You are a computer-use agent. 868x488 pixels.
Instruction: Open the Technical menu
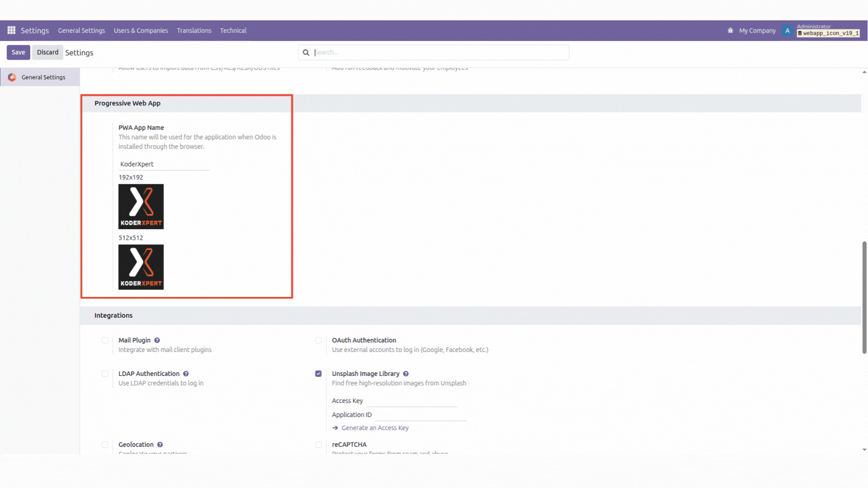point(233,31)
